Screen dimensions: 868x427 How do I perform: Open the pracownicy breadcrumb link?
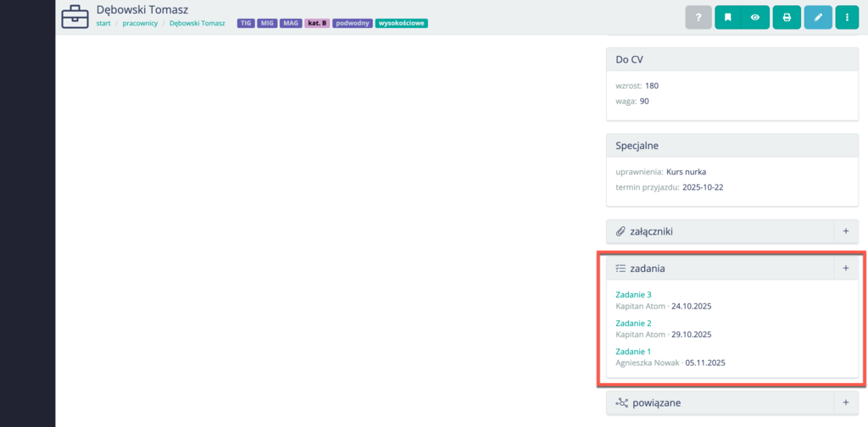[x=140, y=24]
